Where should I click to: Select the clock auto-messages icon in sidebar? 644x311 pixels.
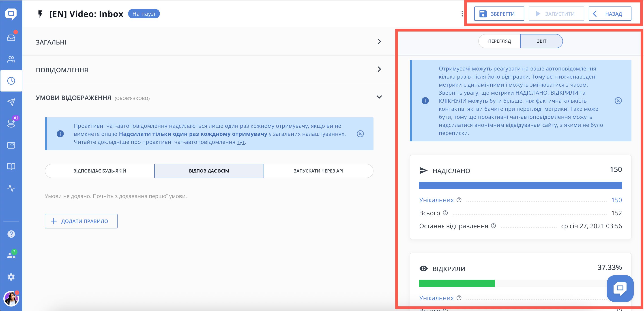click(11, 81)
